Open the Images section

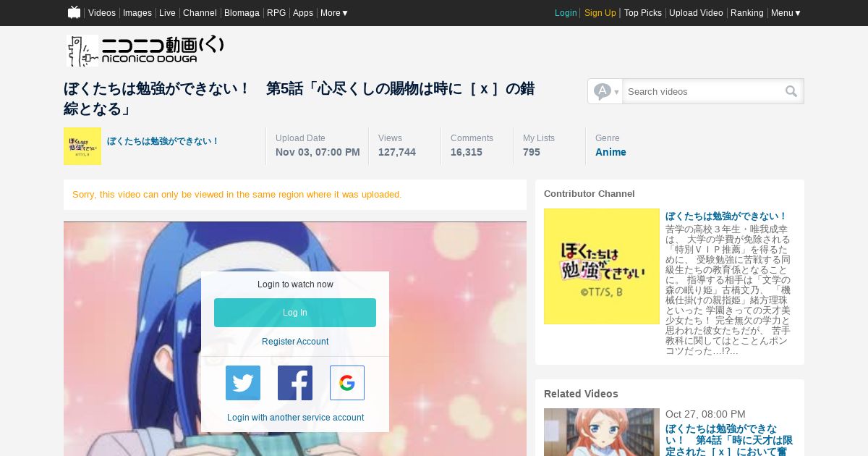click(x=137, y=13)
